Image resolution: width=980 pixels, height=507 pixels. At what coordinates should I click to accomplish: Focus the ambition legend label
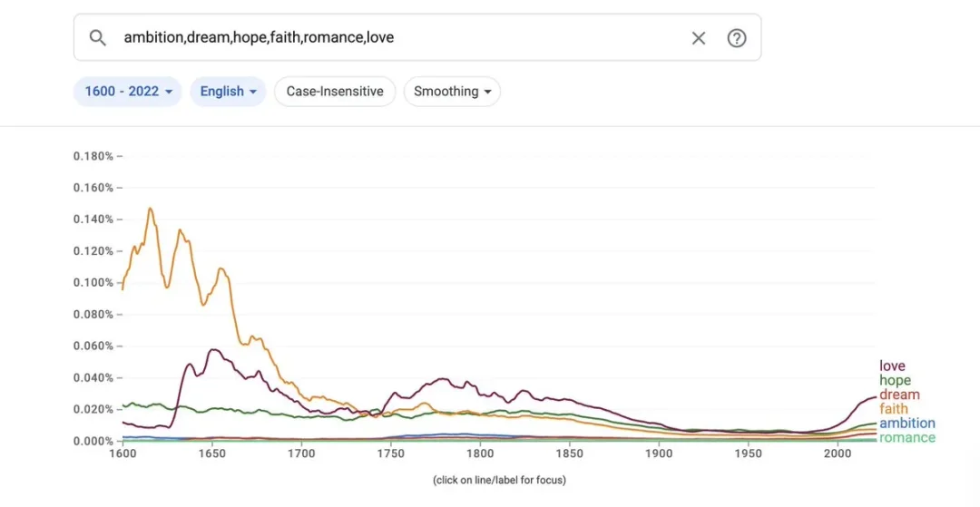click(x=906, y=424)
